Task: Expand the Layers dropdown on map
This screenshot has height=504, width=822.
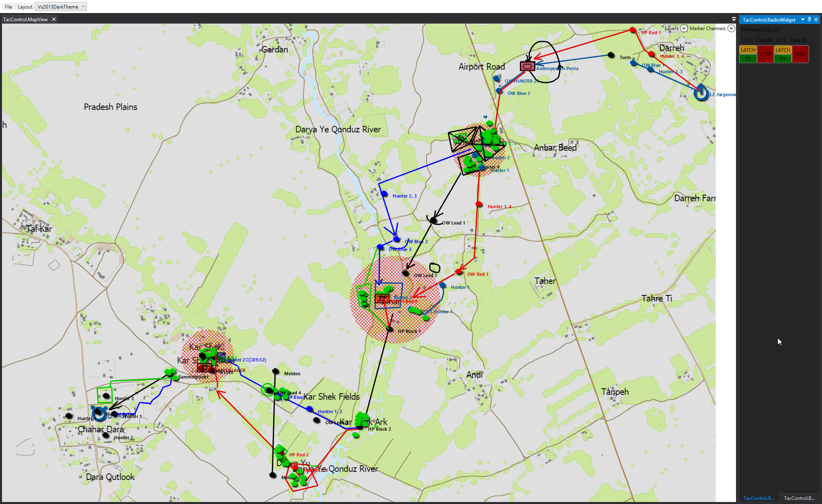Action: point(684,29)
